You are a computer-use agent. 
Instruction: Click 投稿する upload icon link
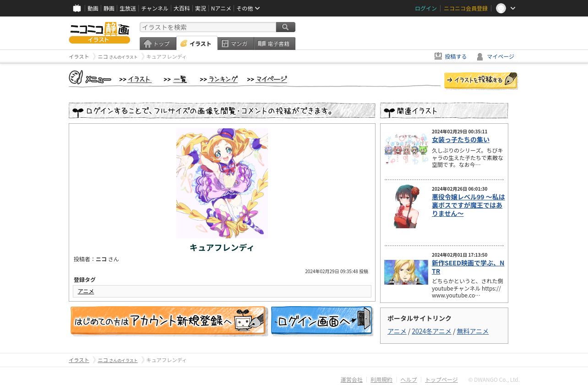coord(451,56)
